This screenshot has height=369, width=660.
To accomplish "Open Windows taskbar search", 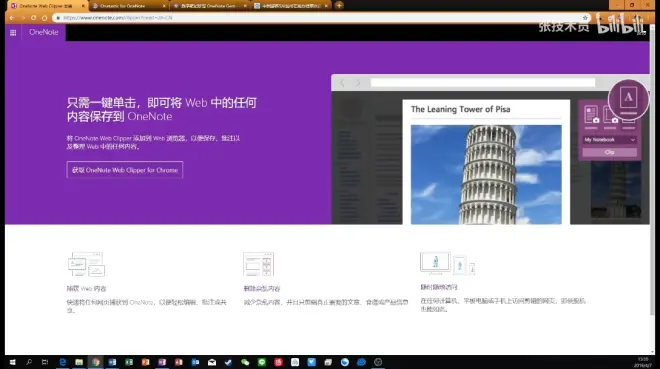I will coord(29,362).
